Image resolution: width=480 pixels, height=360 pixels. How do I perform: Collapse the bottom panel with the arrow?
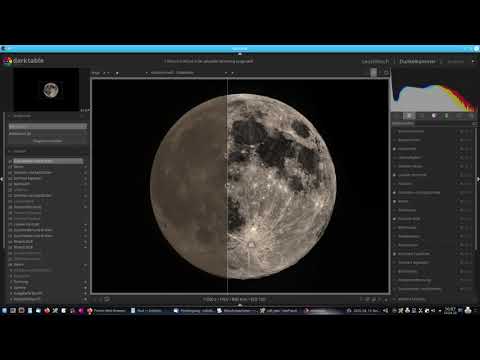point(240,305)
